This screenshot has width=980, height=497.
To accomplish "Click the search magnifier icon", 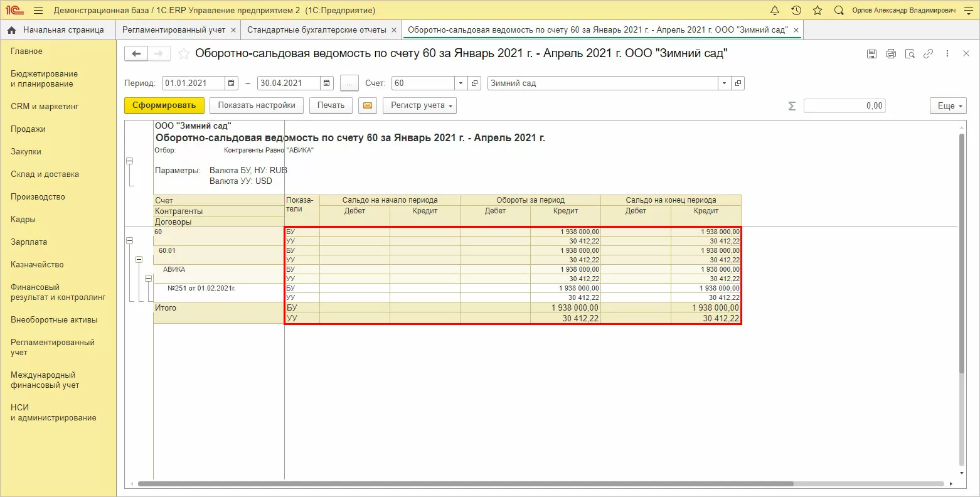I will click(839, 11).
